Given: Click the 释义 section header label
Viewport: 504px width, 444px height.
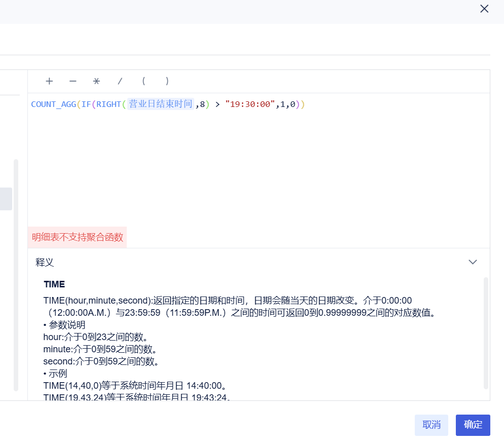Looking at the screenshot, I should tap(45, 262).
